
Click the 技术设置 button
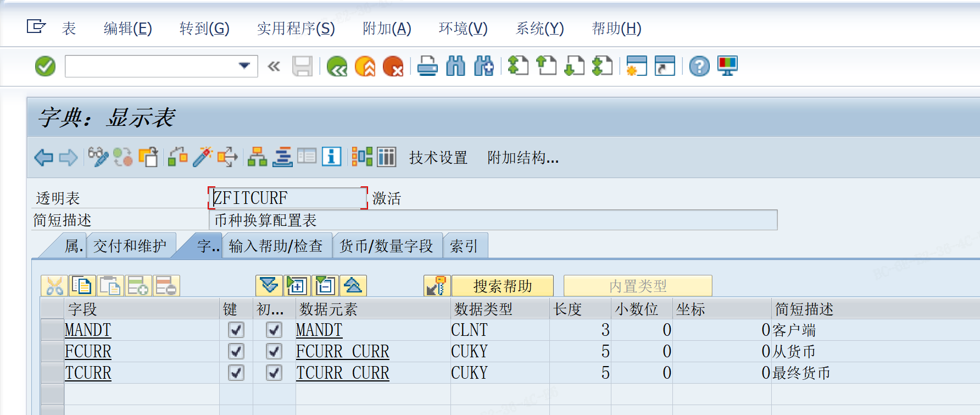click(x=438, y=158)
